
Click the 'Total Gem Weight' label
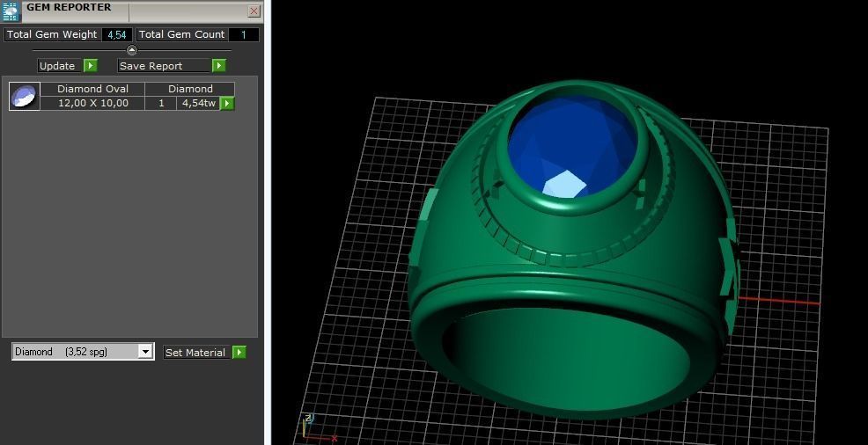(52, 35)
